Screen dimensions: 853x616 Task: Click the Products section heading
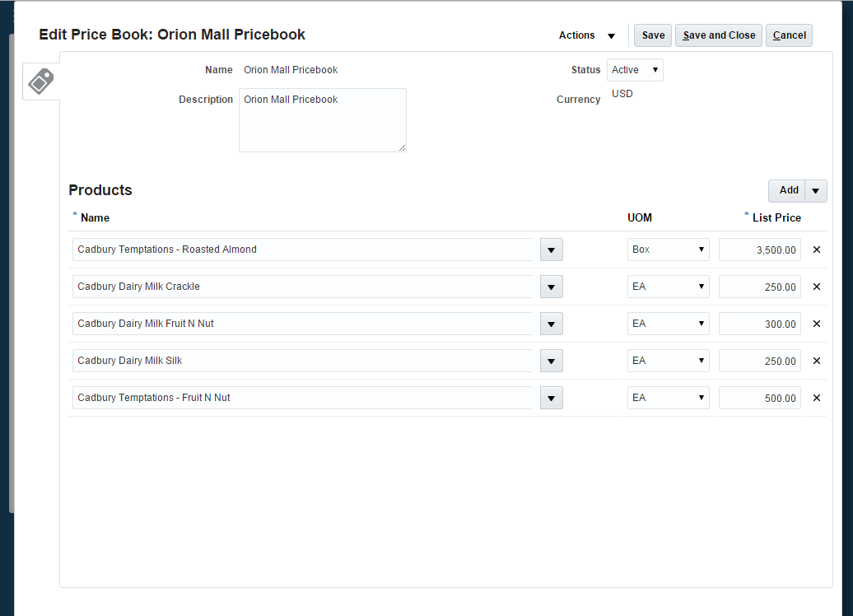[100, 190]
